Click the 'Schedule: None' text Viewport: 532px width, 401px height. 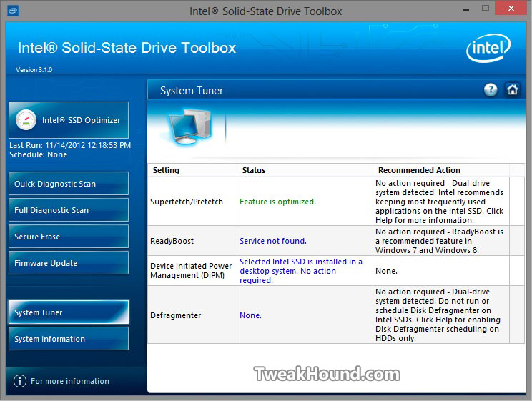[38, 154]
